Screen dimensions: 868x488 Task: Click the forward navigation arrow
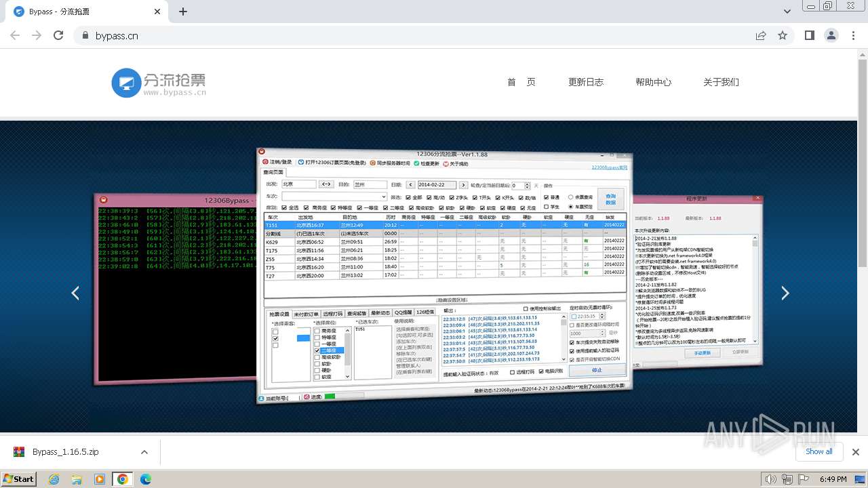(x=37, y=35)
